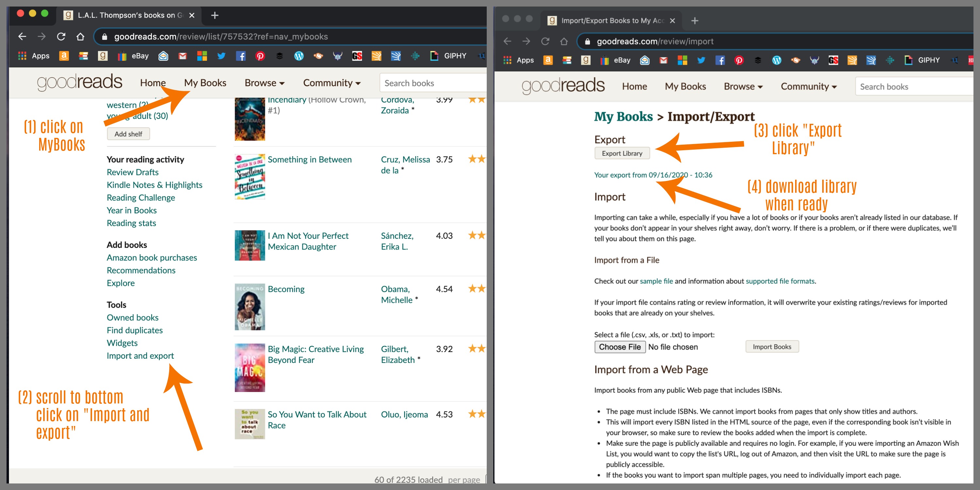Open the Find duplicates link
This screenshot has width=980, height=490.
135,330
